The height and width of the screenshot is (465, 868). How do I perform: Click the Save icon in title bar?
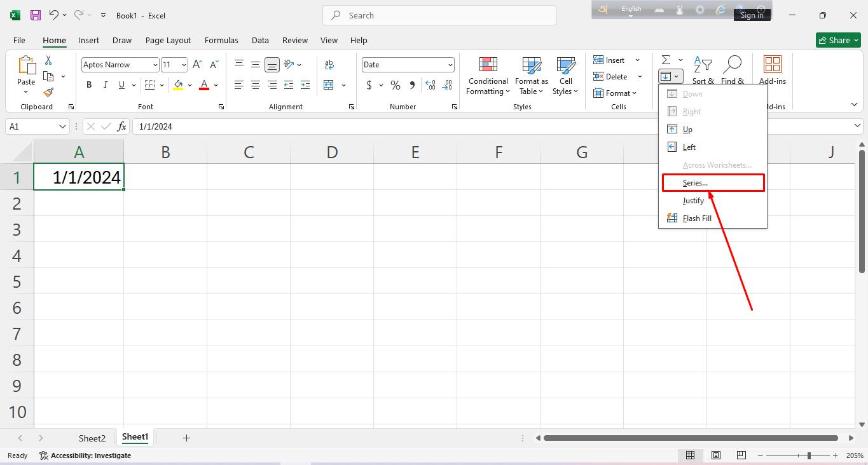coord(36,15)
